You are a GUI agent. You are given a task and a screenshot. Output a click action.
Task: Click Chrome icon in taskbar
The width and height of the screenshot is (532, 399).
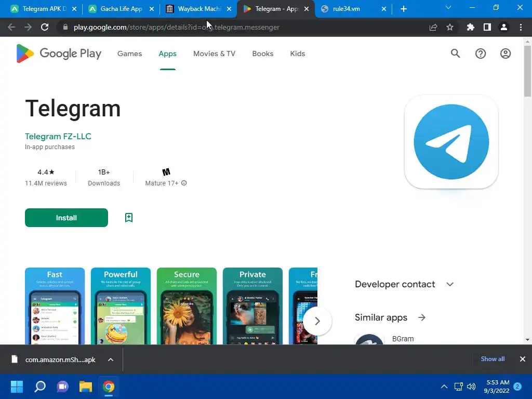tap(109, 387)
